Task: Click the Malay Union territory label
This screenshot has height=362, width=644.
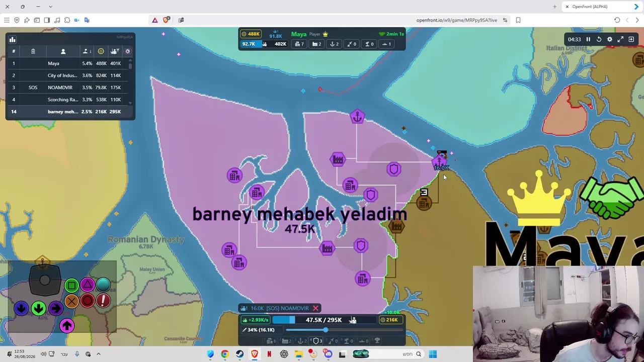Action: click(x=152, y=269)
